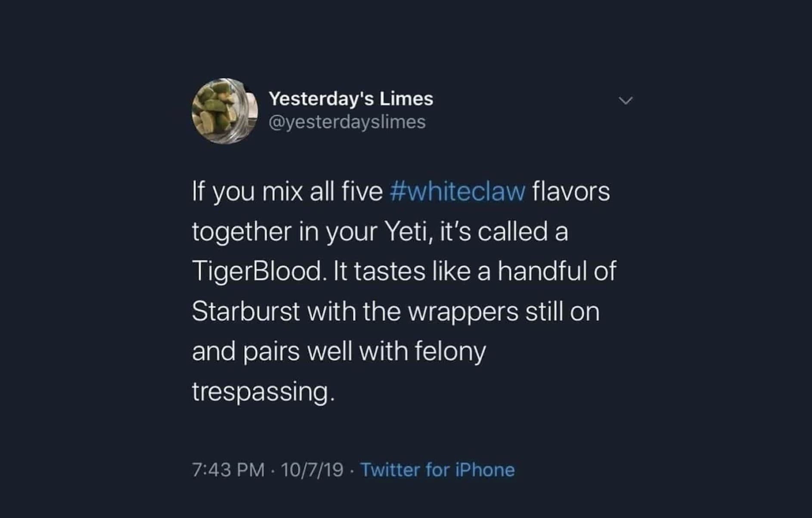Click the word wrappers in the tweet
Viewport: 812px width, 518px height.
click(462, 312)
